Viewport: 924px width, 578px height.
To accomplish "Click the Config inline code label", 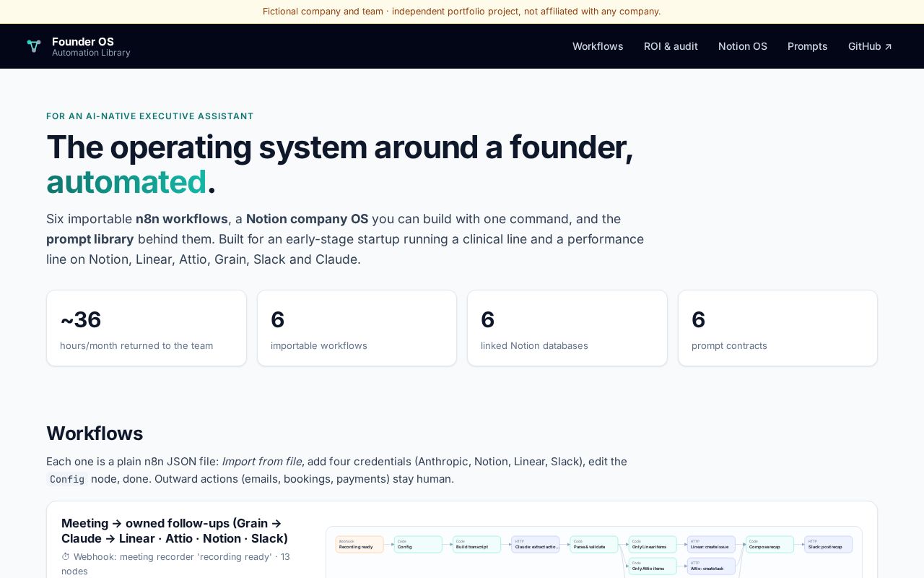I will click(x=67, y=479).
